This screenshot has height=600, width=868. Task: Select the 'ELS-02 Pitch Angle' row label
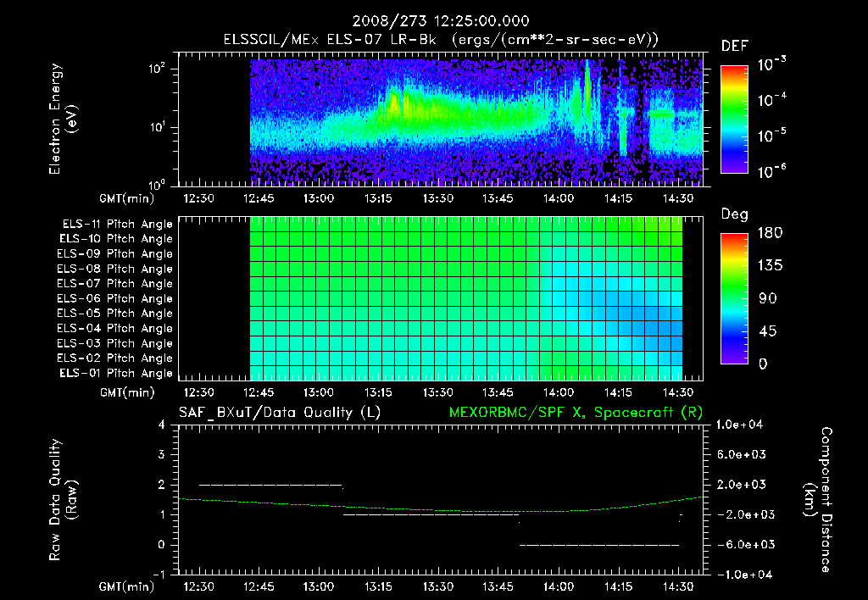(x=114, y=358)
